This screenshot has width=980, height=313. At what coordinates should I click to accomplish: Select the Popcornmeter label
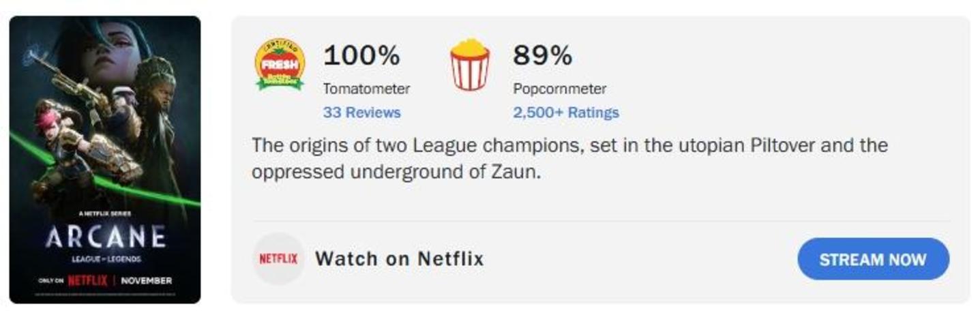(559, 89)
